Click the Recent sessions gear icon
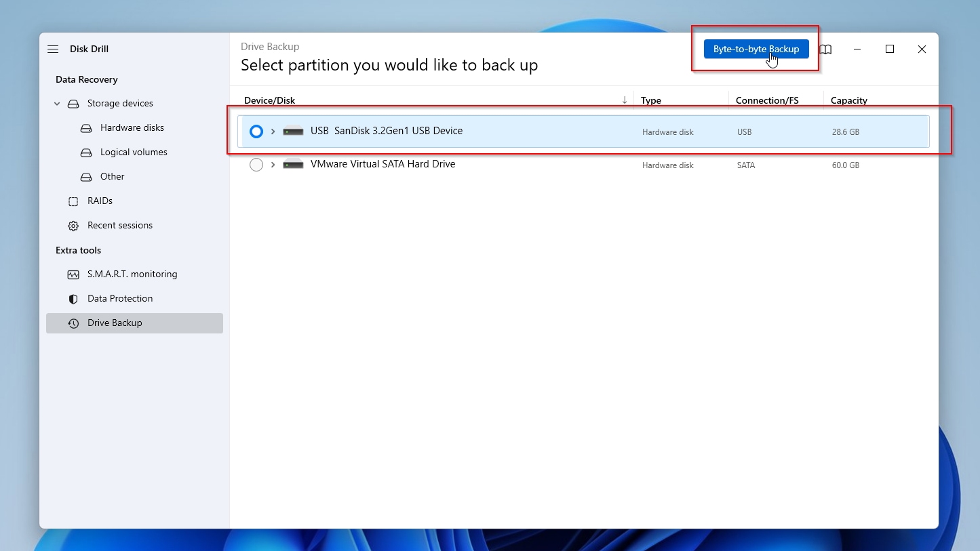The image size is (980, 551). pos(73,226)
